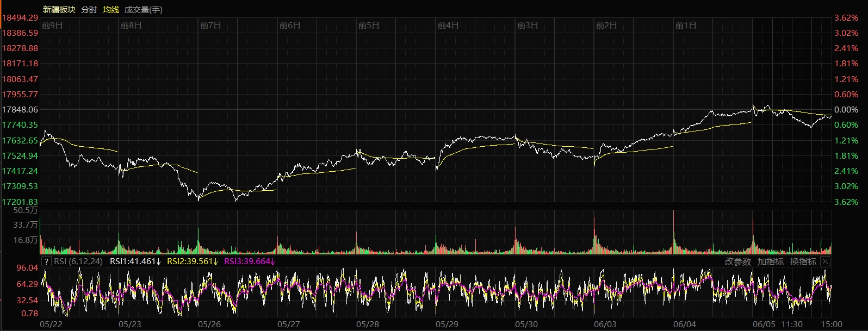Click the 06/05 date on time axis

pos(764,324)
